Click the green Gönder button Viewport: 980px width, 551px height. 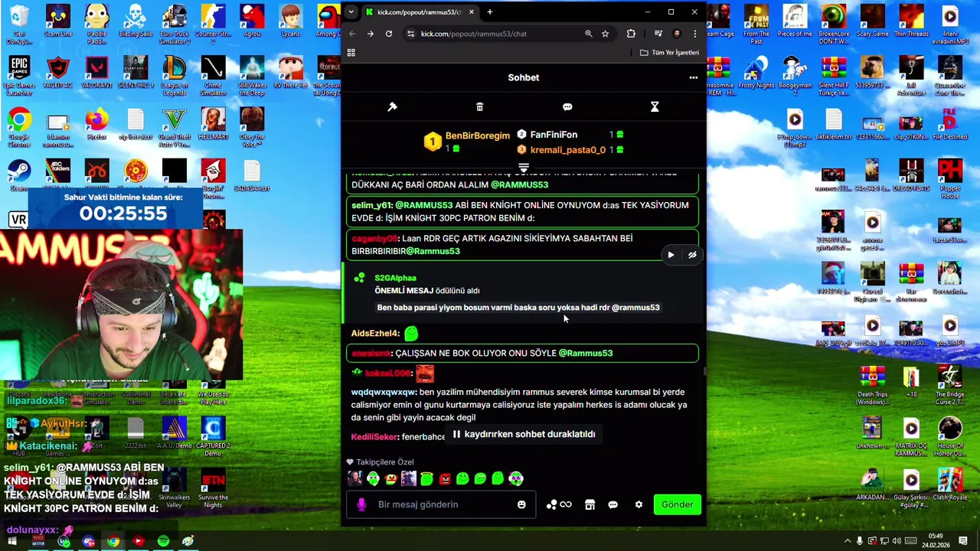[677, 504]
